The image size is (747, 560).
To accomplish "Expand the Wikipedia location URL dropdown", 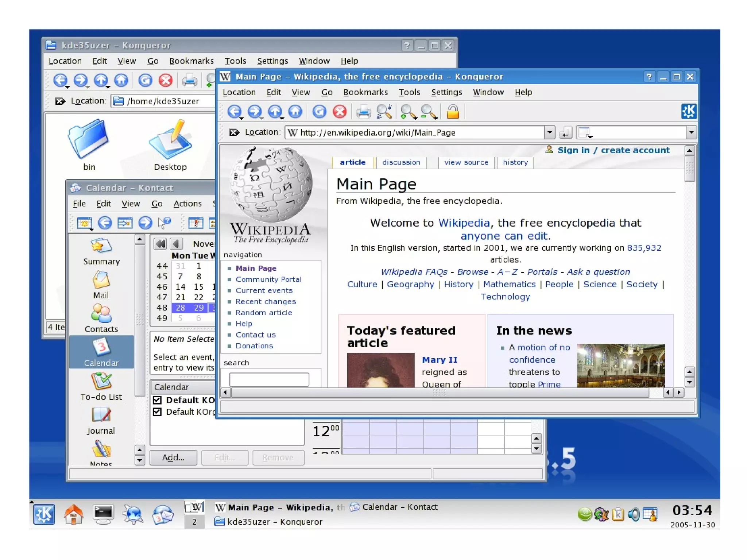I will [549, 132].
